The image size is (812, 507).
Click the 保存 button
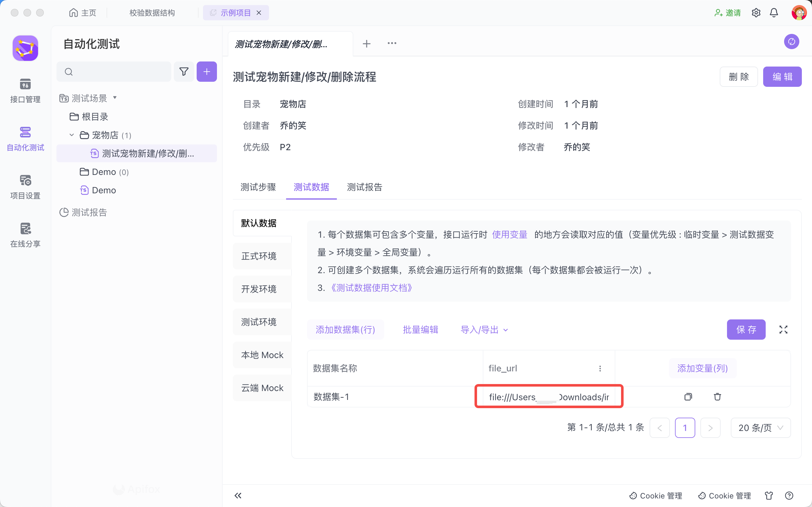746,330
